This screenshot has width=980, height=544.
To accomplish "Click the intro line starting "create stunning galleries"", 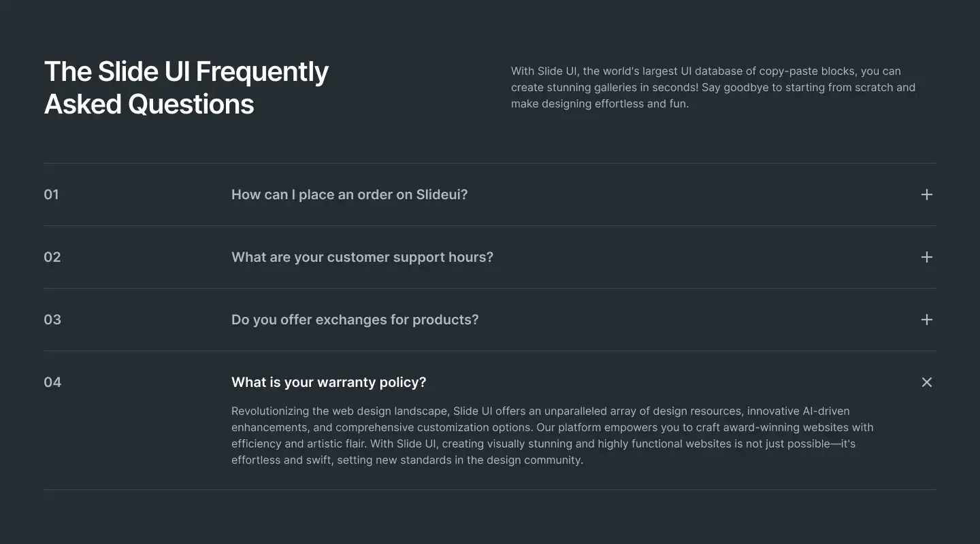I will pos(713,87).
